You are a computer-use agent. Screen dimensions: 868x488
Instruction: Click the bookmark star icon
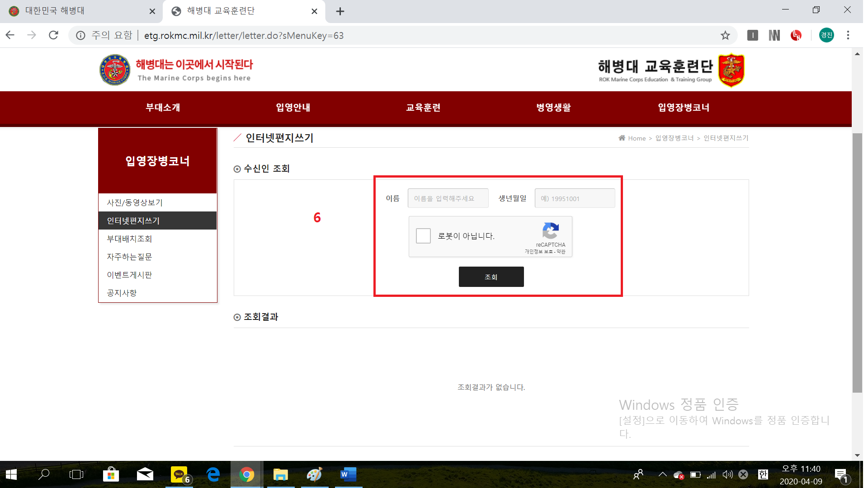tap(725, 35)
